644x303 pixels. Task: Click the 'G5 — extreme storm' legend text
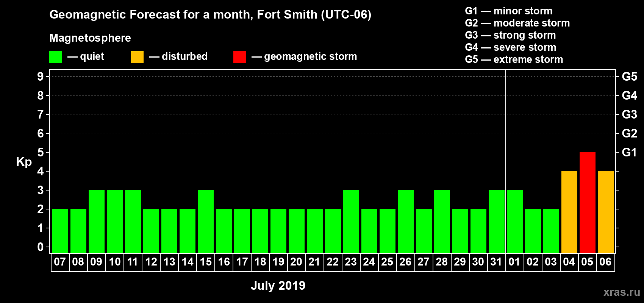point(514,59)
